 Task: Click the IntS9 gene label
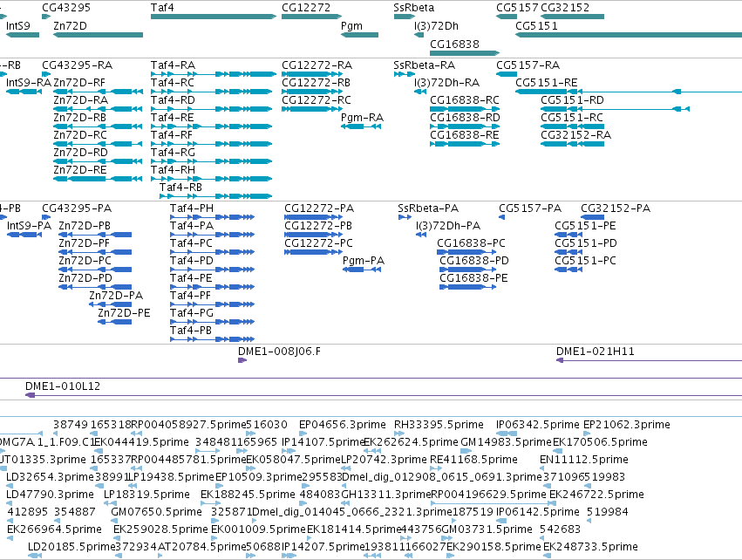18,25
